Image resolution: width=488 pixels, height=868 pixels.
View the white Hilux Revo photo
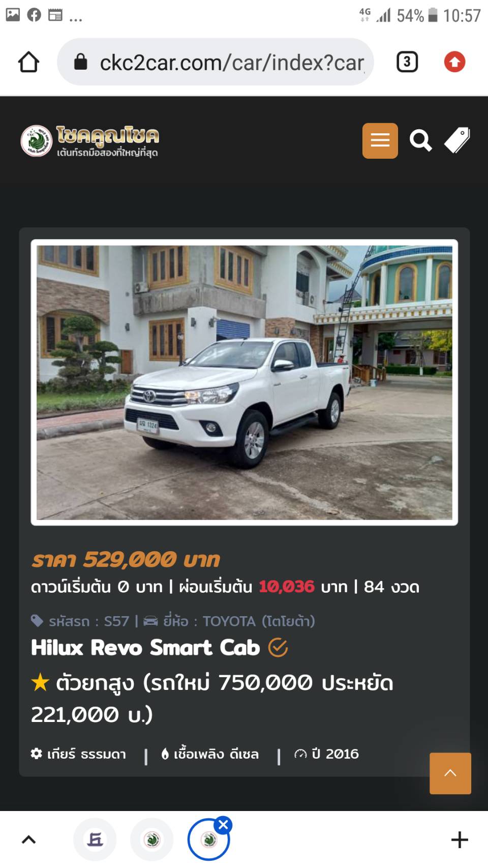pos(244,382)
